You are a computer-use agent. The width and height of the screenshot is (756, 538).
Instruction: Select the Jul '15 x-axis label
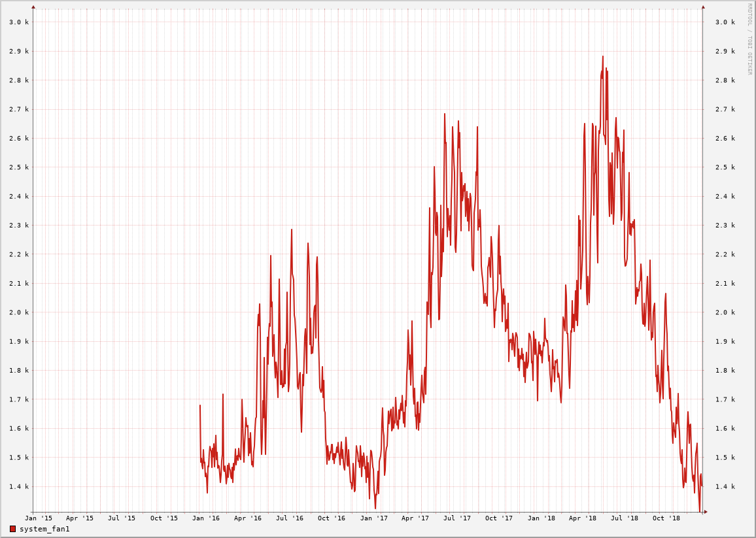pos(122,518)
